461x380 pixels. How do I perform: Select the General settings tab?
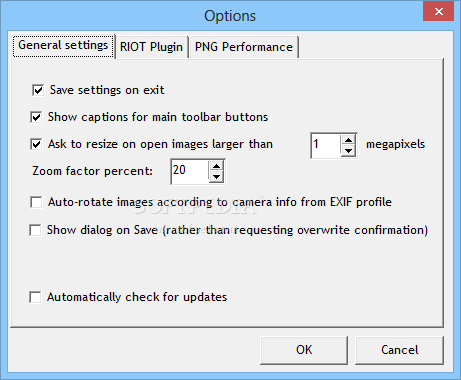point(63,46)
